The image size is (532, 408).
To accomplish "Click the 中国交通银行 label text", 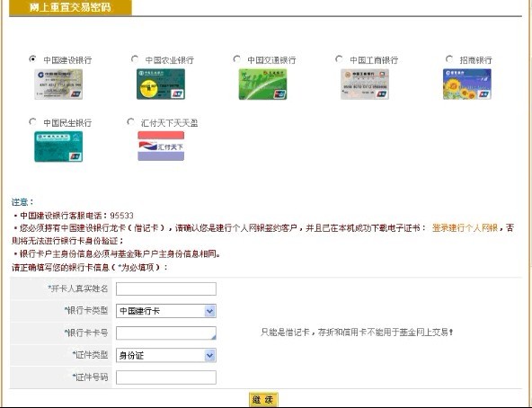I will coord(271,60).
